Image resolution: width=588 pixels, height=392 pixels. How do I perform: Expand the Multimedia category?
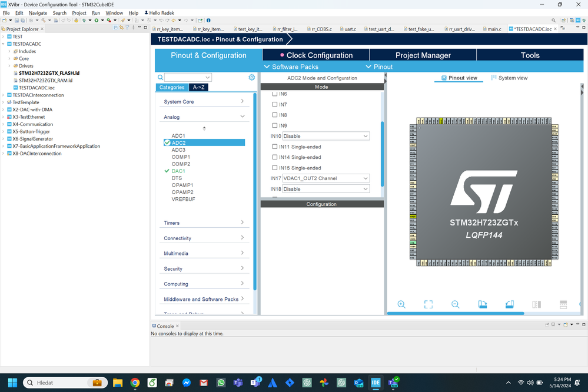pos(204,253)
